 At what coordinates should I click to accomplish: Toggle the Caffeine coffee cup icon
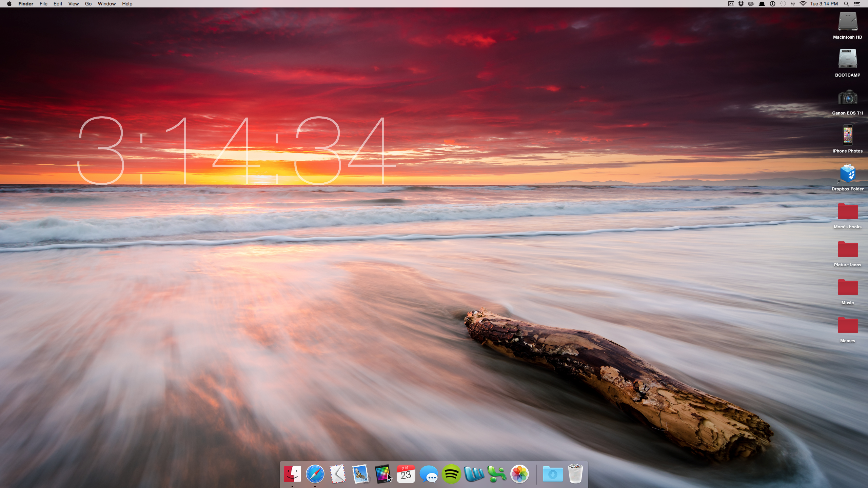[751, 4]
